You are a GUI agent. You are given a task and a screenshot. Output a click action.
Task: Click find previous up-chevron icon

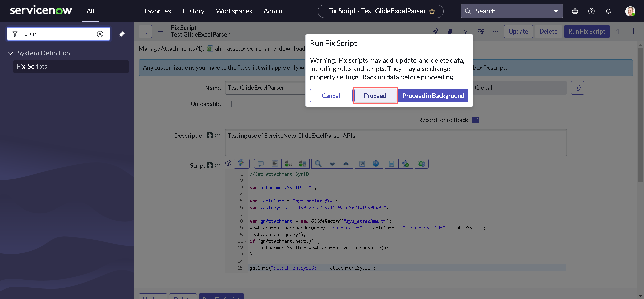[x=346, y=164]
